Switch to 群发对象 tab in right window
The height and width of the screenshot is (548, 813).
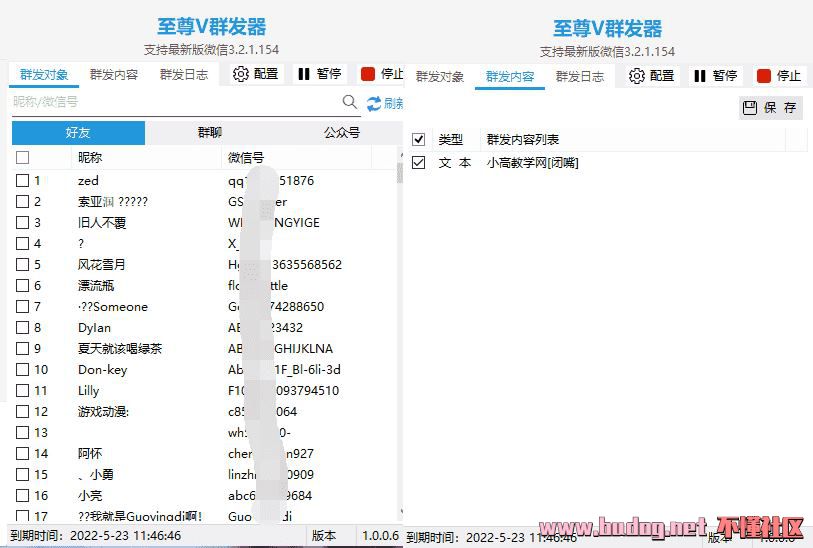click(440, 77)
